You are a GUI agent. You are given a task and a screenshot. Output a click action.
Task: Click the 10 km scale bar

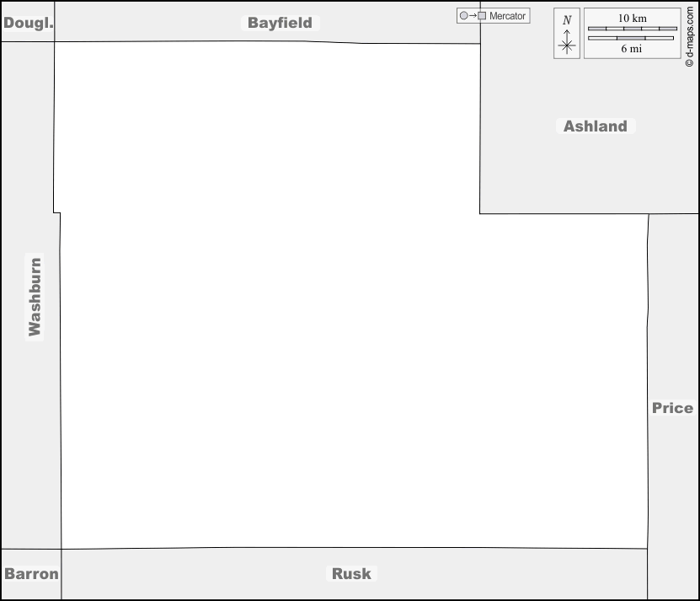coord(632,29)
